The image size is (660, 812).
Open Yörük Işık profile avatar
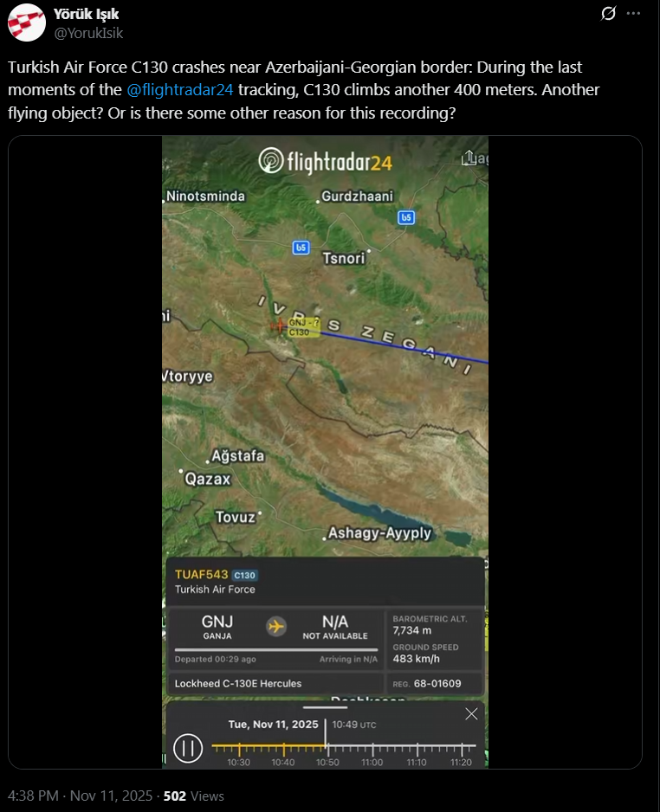pos(27,23)
